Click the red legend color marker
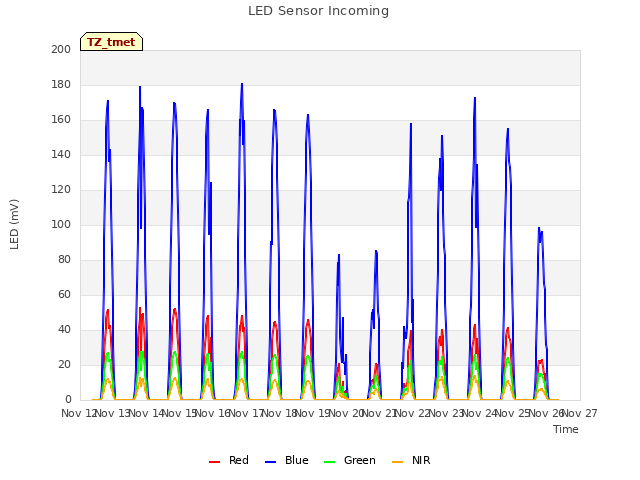Image resolution: width=640 pixels, height=480 pixels. point(214,462)
